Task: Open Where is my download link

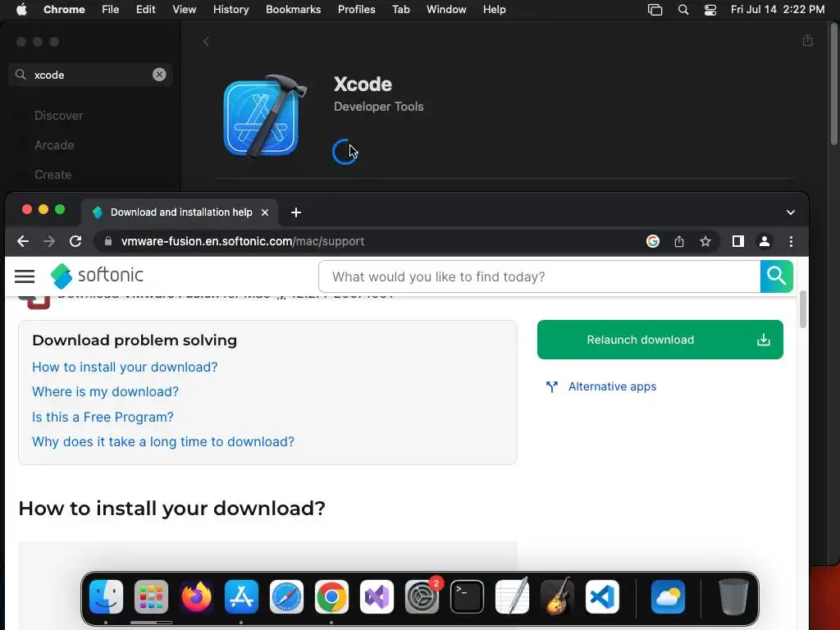Action: (106, 391)
